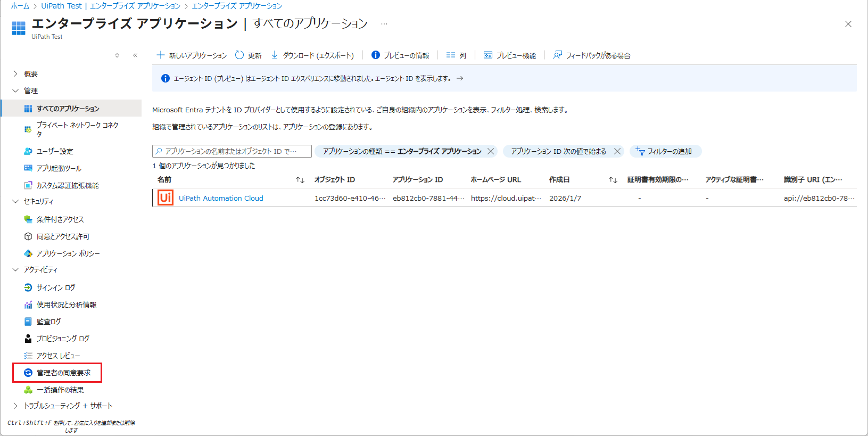The width and height of the screenshot is (868, 436).
Task: Click 証明書有効期限の column header
Action: [658, 179]
